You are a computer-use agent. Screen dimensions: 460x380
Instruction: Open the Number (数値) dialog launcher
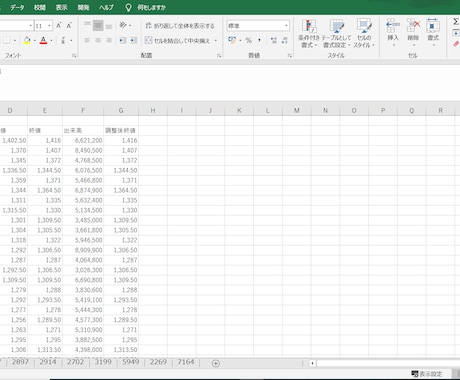[x=290, y=56]
